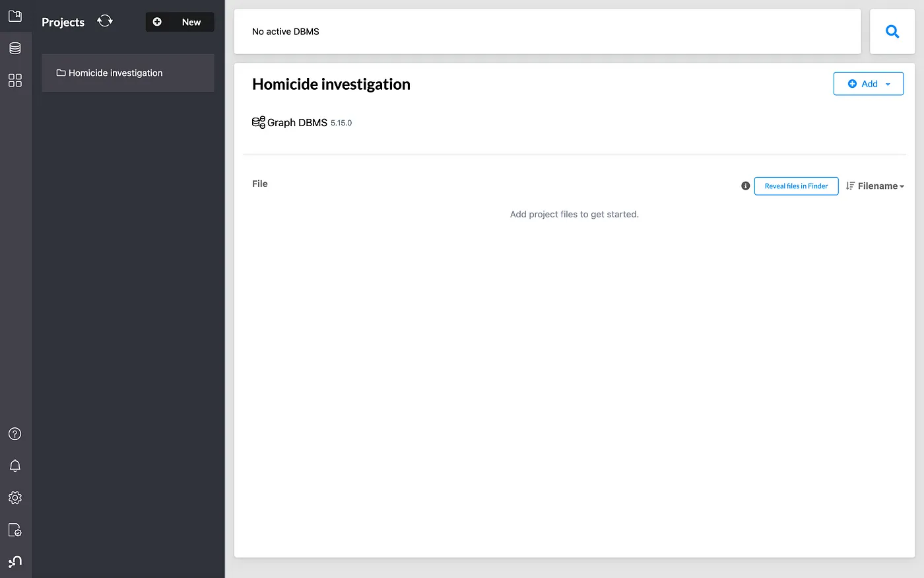Image resolution: width=924 pixels, height=578 pixels.
Task: Open the DBMS database icon
Action: 15,48
